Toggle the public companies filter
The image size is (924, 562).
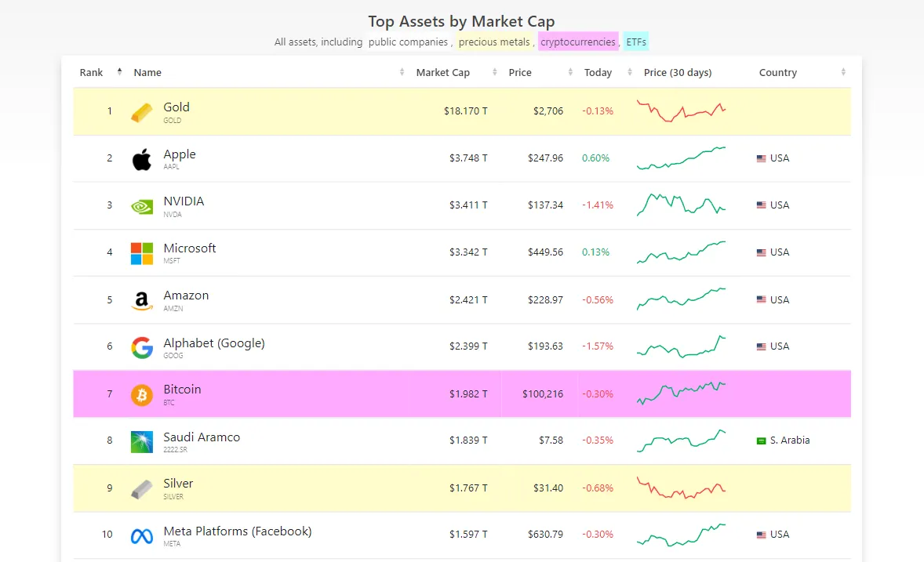(408, 42)
